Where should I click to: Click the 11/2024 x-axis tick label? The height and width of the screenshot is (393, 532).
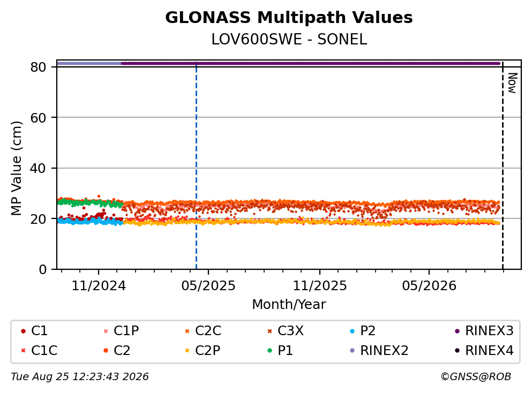point(99,286)
